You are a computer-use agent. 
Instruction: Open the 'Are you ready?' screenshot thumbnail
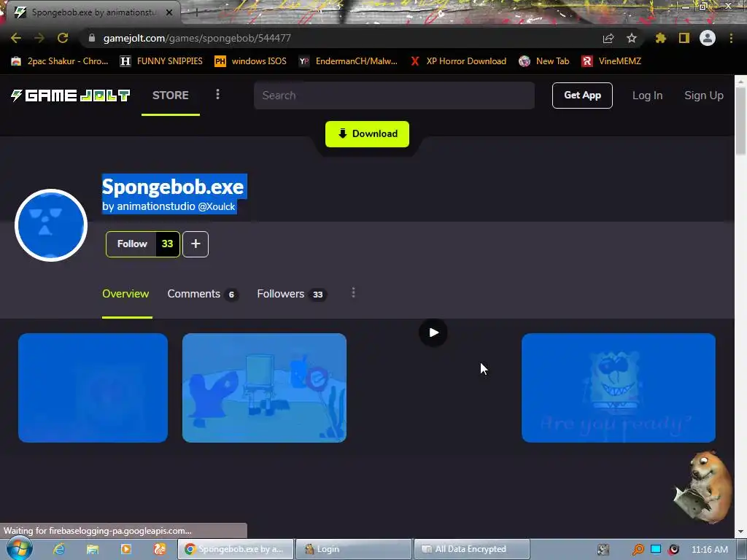(x=619, y=388)
